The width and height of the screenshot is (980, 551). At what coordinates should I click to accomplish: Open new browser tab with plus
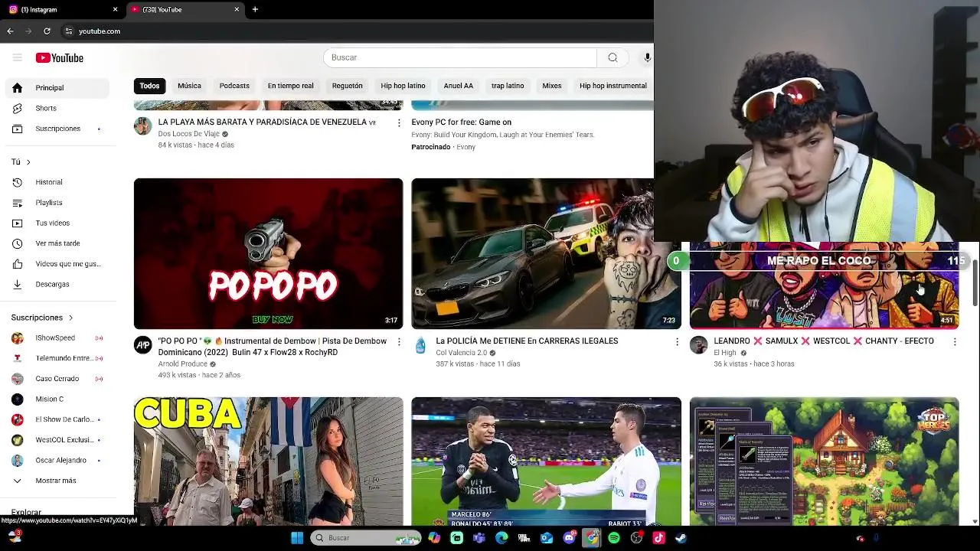255,9
